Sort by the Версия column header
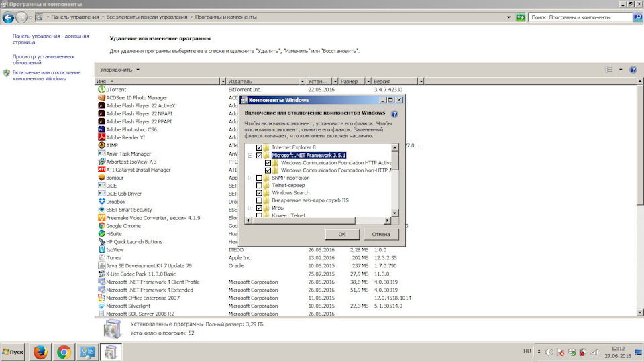 394,81
